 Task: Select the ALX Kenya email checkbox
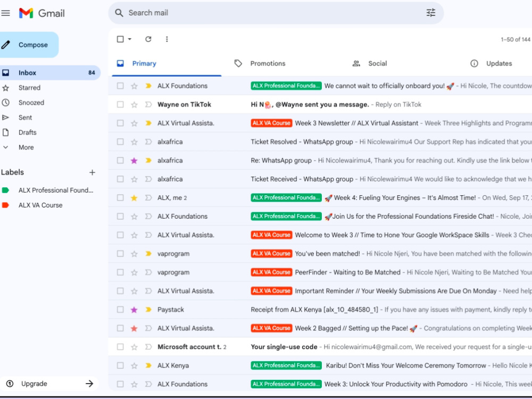pos(120,365)
